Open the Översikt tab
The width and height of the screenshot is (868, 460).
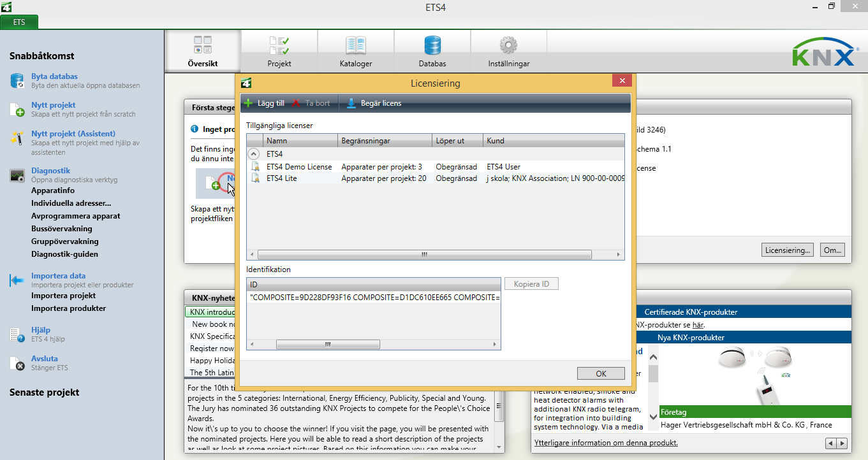(203, 51)
